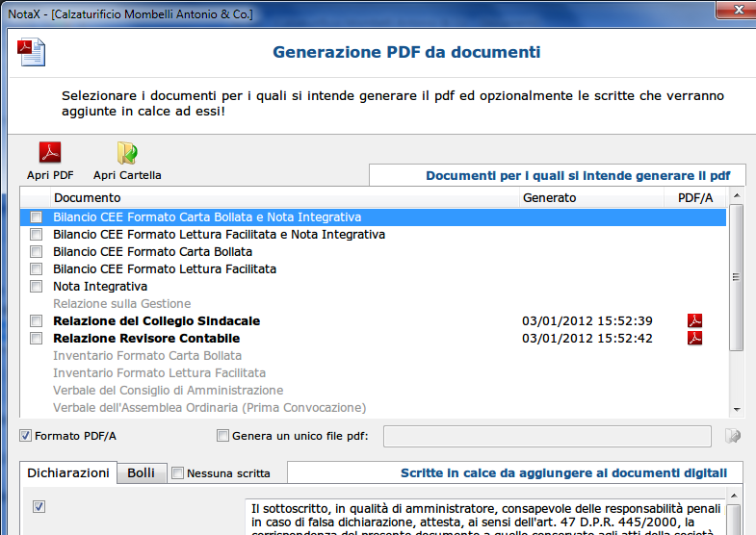Click the browse icon beside unique pdf field
Screen dimensions: 756x535
[x=733, y=436]
